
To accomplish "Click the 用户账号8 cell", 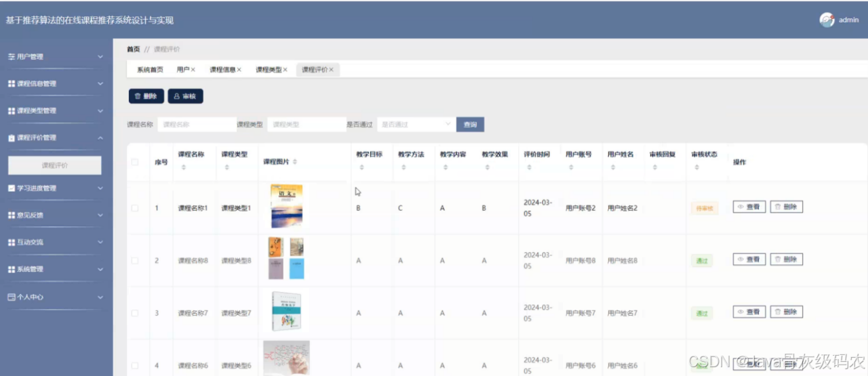I will click(x=580, y=260).
